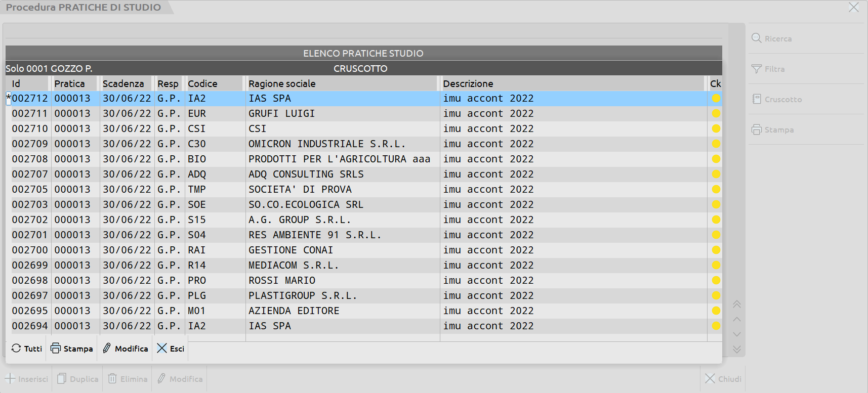Select the OMICRON INDUSTRIALE S.R.L. row

point(326,144)
